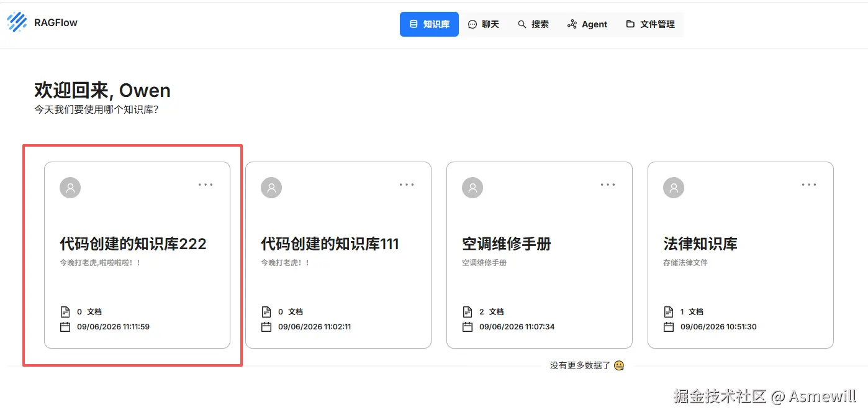
Task: Click 0 文档 in 代码创建的知识库222 card
Action: (89, 311)
